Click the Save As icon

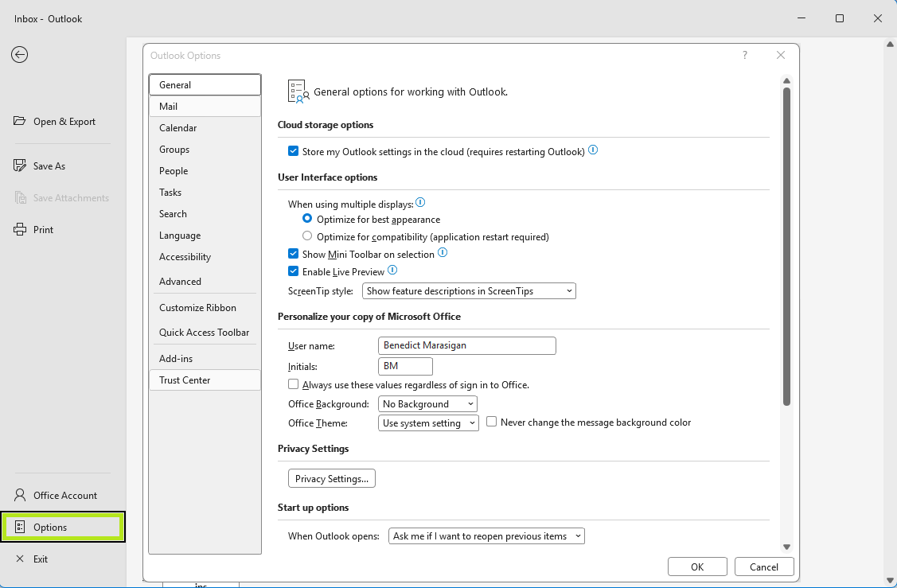click(20, 166)
